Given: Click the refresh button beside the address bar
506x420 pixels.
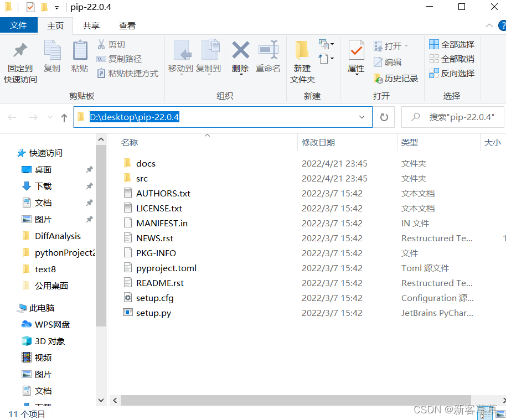Looking at the screenshot, I should pyautogui.click(x=384, y=117).
